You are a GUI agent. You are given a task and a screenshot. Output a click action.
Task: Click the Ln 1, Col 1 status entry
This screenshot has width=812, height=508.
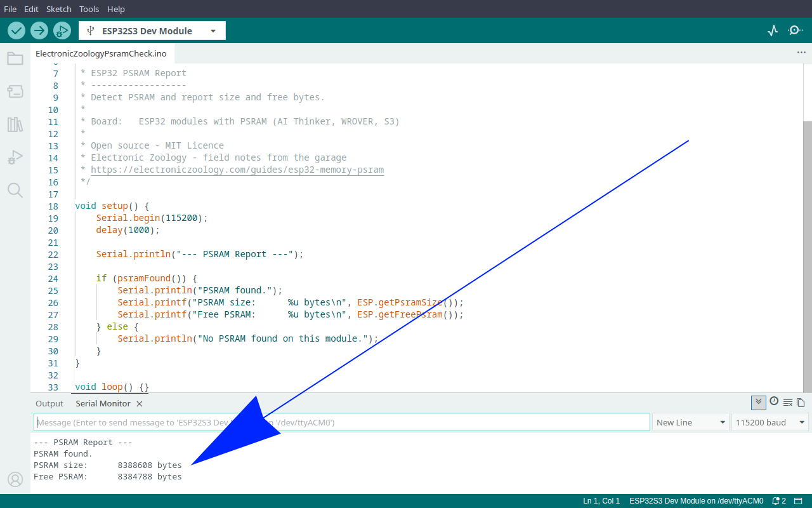(x=601, y=501)
